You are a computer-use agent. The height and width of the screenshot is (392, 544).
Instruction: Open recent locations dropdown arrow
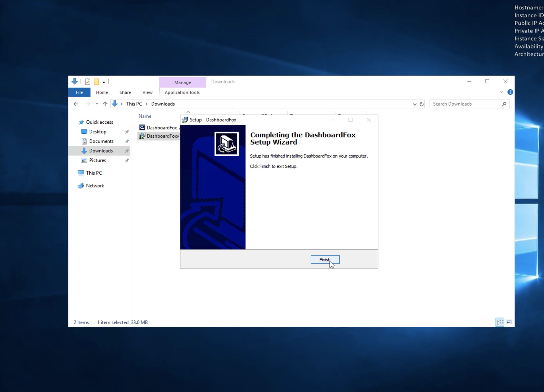97,104
